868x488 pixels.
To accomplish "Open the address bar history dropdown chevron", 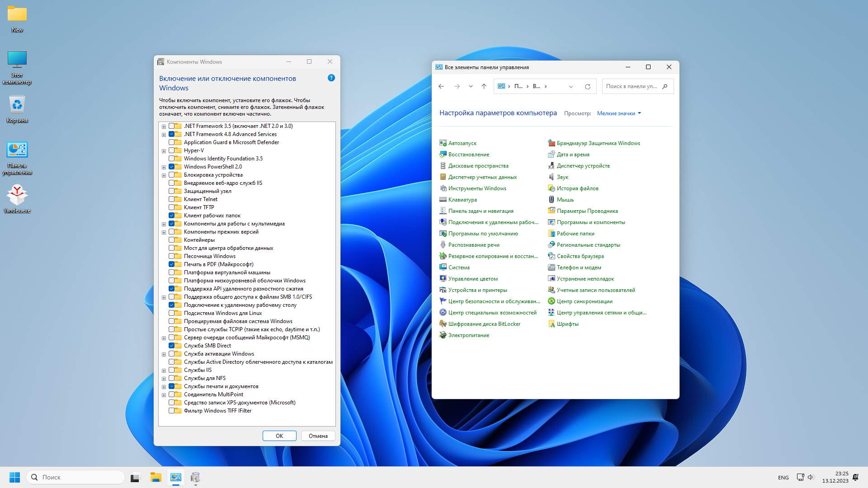I will point(571,86).
